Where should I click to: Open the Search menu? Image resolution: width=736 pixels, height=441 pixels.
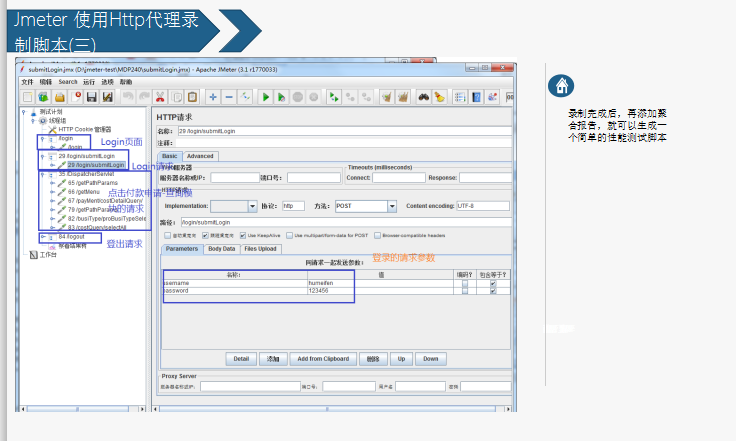[x=68, y=82]
